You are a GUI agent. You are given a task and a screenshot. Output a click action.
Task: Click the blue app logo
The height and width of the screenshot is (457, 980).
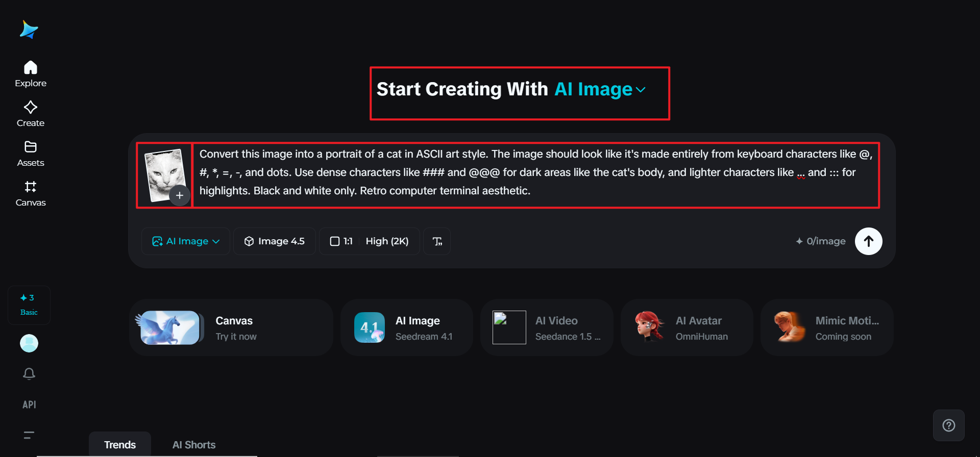point(29,30)
